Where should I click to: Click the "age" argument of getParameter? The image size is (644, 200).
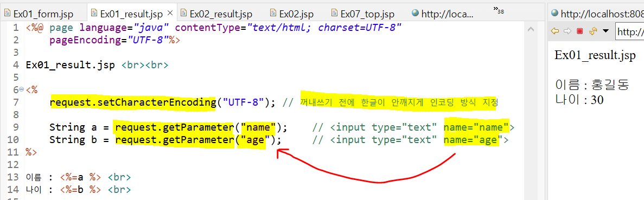tap(255, 140)
